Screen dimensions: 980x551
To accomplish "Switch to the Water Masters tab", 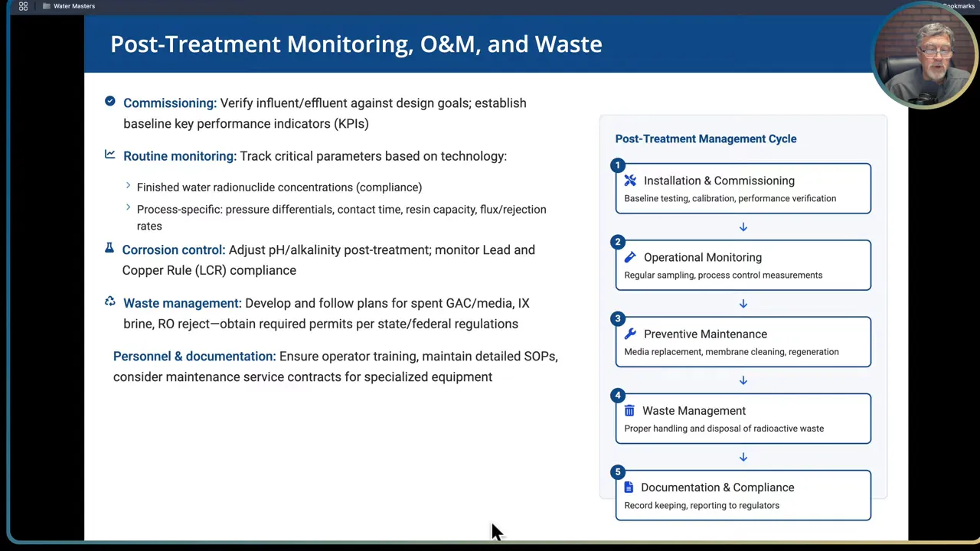I will coord(74,6).
